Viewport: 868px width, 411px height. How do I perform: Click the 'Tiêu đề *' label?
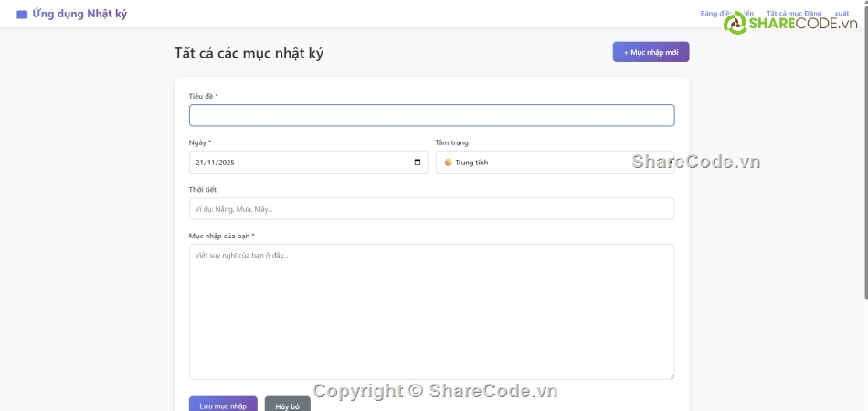(x=204, y=96)
